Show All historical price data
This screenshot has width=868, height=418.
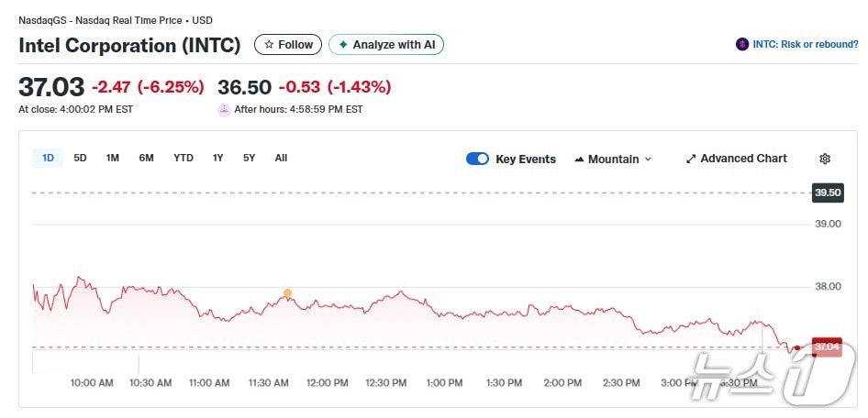[281, 158]
